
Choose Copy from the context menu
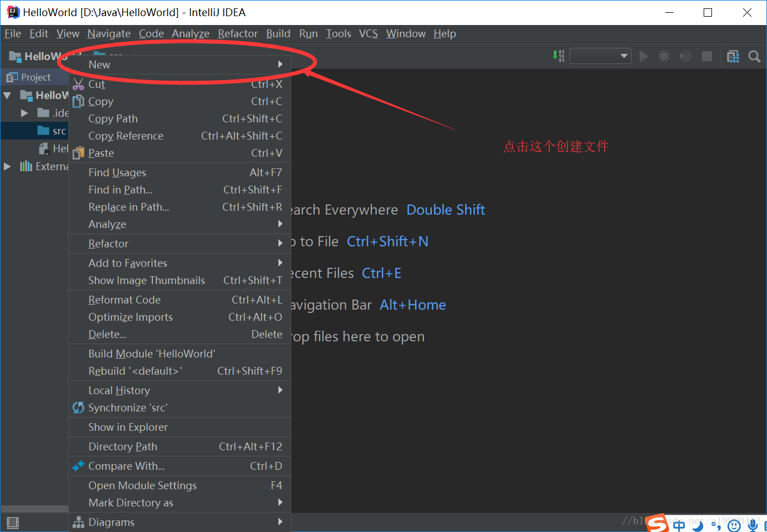[x=180, y=101]
